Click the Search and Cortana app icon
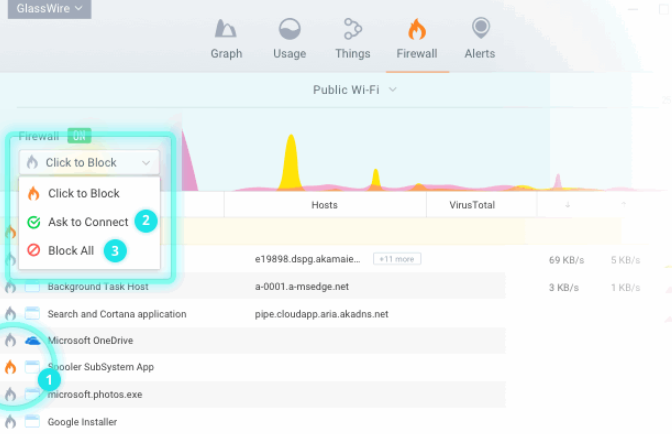 [x=32, y=314]
